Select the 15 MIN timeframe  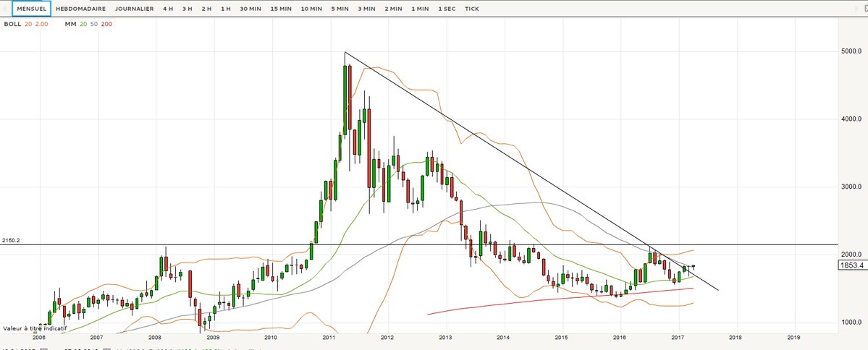tap(281, 9)
